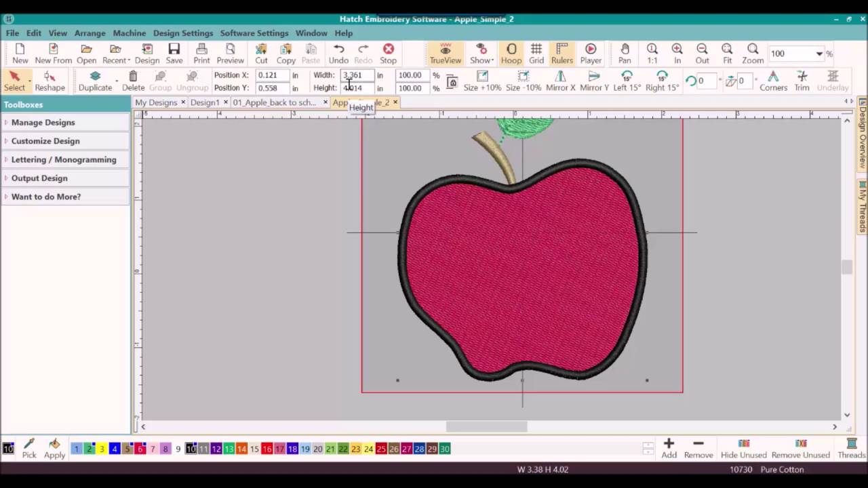Viewport: 868px width, 488px height.
Task: Click the Apply color tool
Action: pos(55,448)
